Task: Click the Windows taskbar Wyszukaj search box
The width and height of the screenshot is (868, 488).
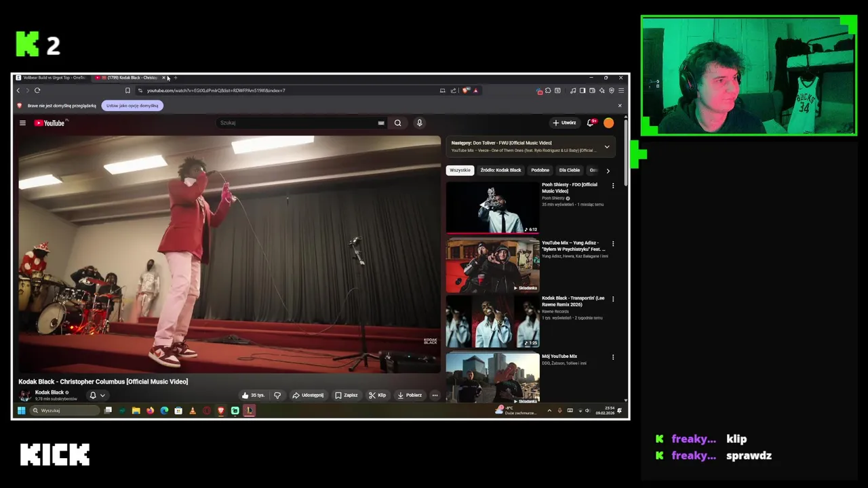Action: pos(64,410)
